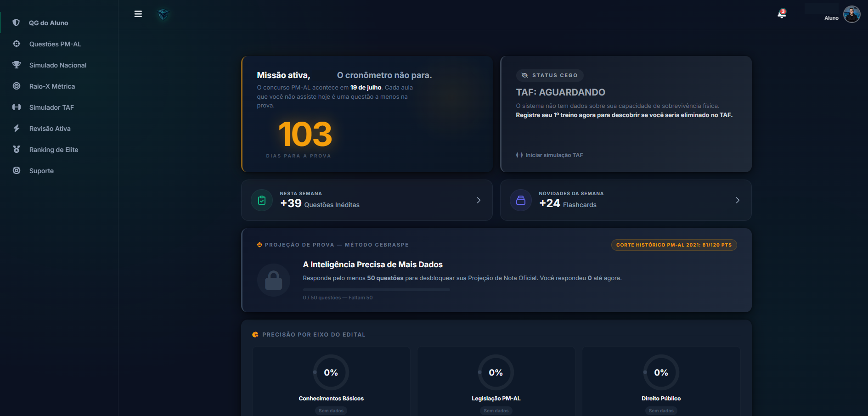Open the user avatar profile picture

852,14
